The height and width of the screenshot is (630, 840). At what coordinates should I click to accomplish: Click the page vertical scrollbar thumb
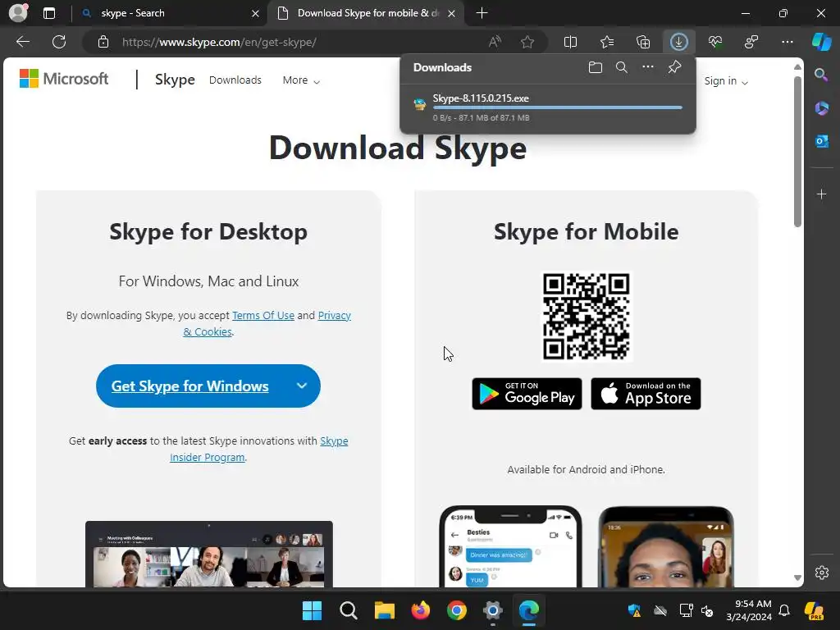click(797, 152)
